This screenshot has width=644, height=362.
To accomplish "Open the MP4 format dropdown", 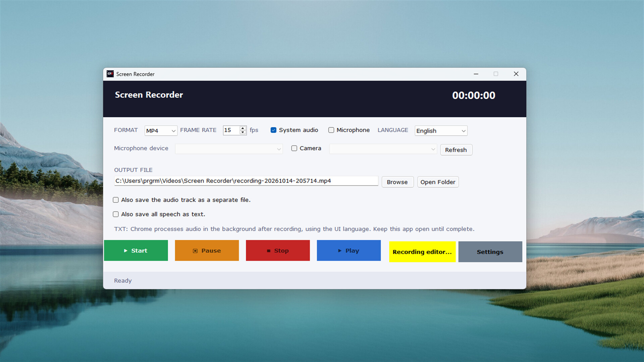I will (161, 131).
